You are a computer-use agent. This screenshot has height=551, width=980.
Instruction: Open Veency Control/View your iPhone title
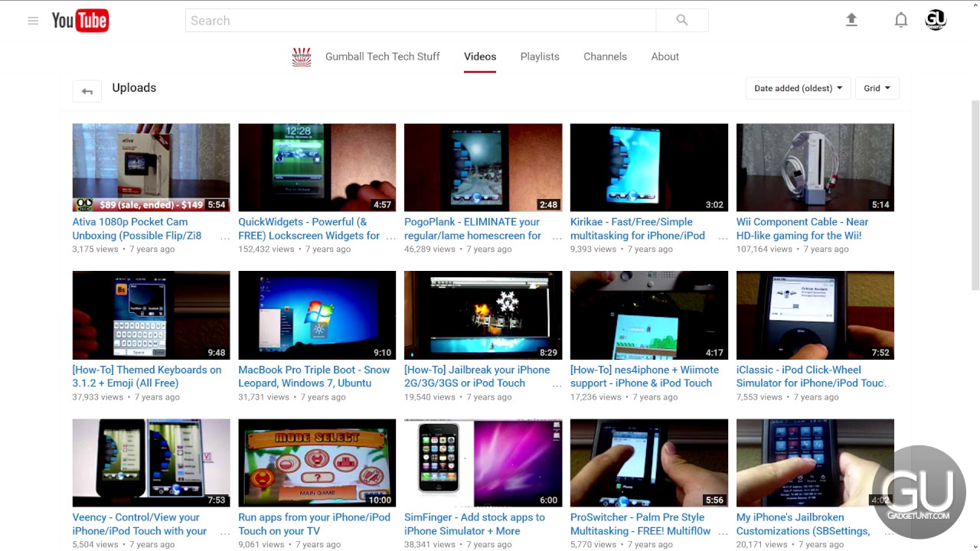tap(139, 524)
